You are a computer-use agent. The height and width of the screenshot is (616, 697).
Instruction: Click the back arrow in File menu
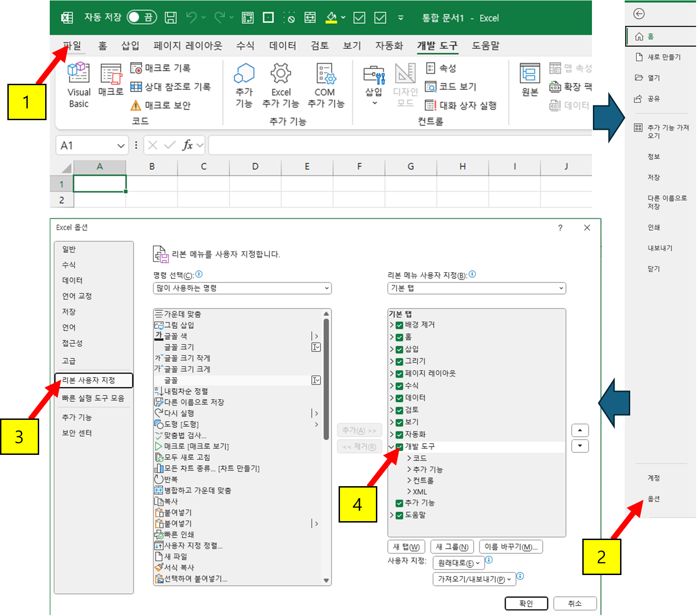[x=639, y=14]
